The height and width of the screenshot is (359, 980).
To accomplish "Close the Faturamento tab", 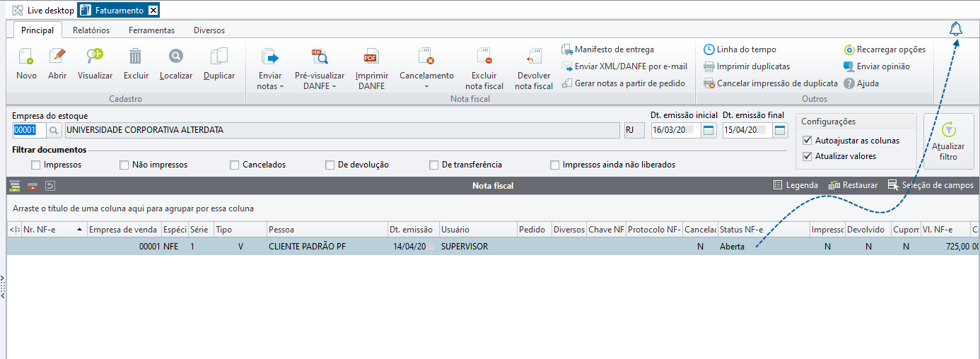I will click(x=153, y=11).
